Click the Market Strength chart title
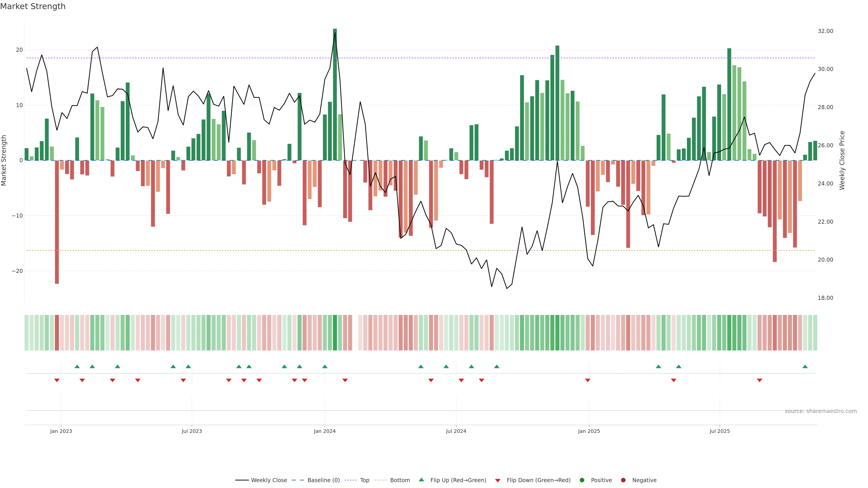Image resolution: width=868 pixels, height=488 pixels. [33, 6]
